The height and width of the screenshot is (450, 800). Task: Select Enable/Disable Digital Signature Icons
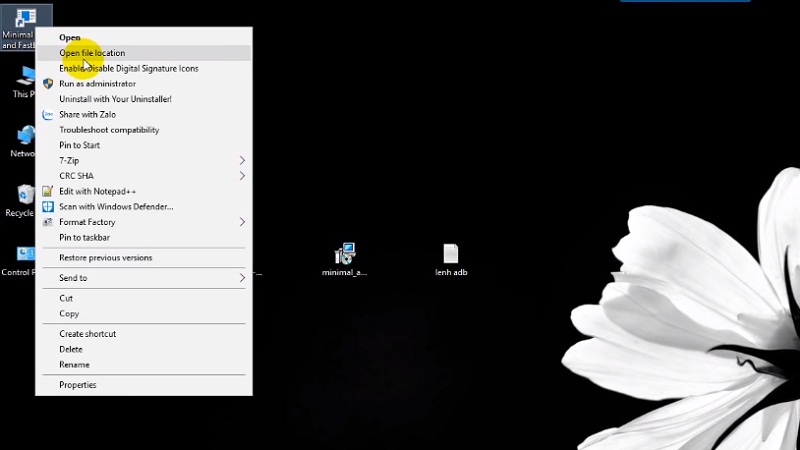144,68
